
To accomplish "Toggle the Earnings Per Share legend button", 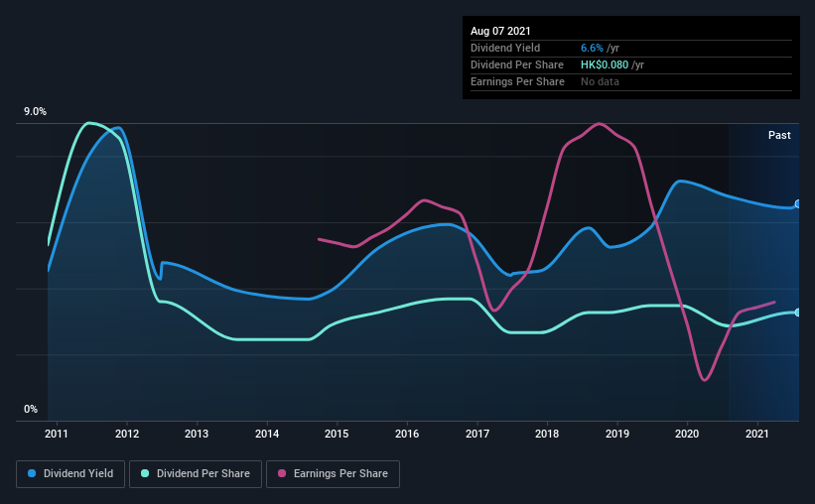I will [333, 474].
